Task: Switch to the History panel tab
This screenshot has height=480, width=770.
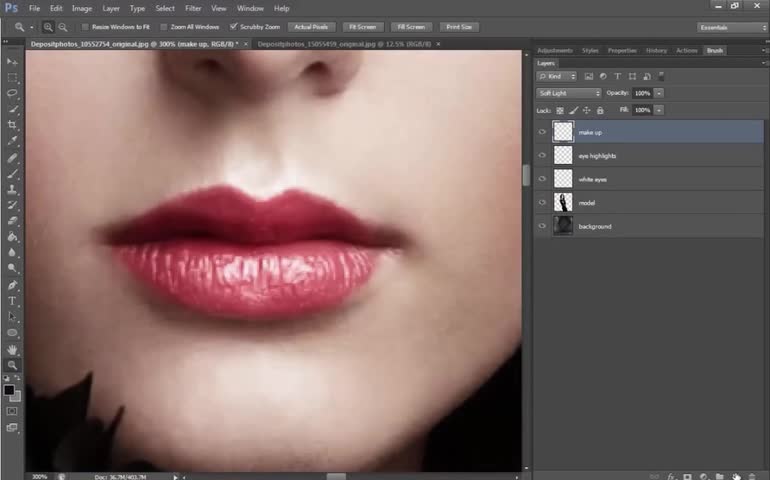Action: click(656, 50)
